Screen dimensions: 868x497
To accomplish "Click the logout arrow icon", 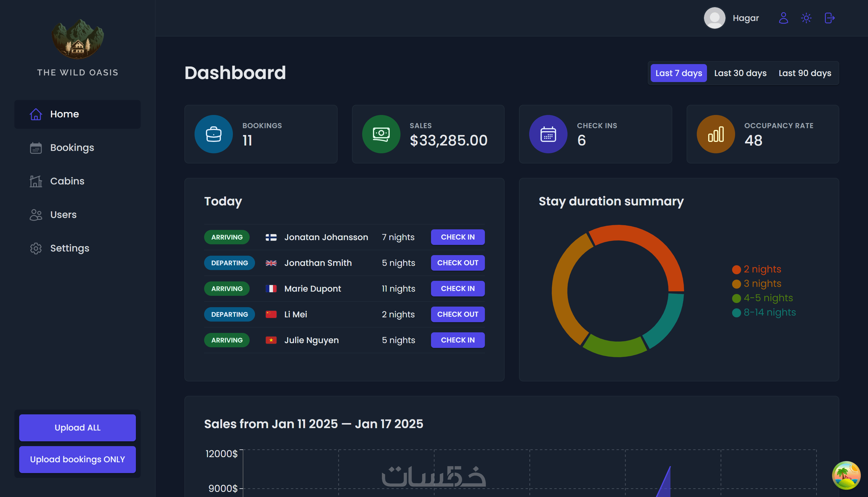I will 829,18.
